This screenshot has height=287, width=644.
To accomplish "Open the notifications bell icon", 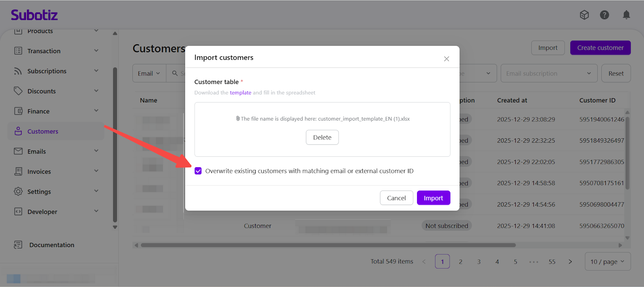I will pyautogui.click(x=626, y=15).
